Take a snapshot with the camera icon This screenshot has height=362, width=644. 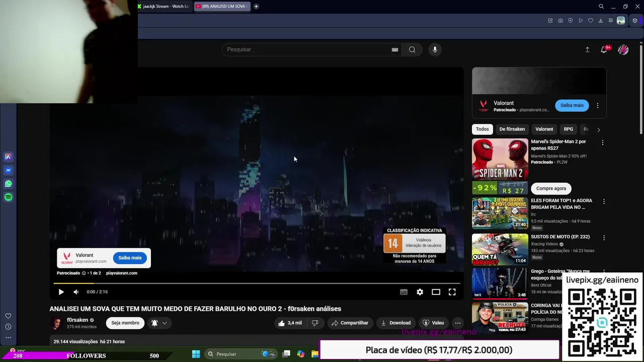coord(560,21)
